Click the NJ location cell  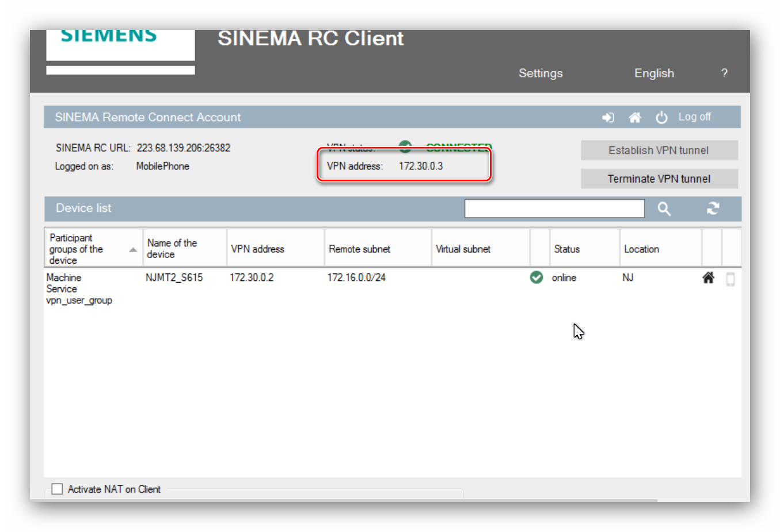(x=627, y=278)
